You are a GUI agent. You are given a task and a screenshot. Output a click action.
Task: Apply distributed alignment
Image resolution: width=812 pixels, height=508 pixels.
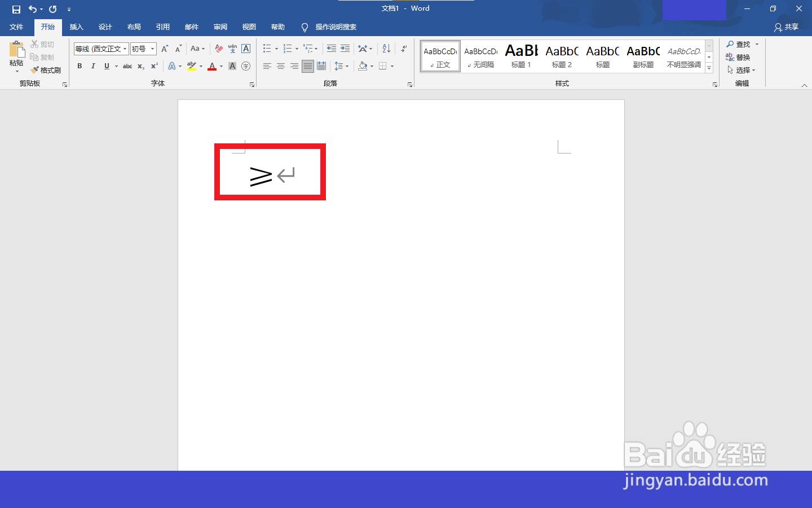321,66
